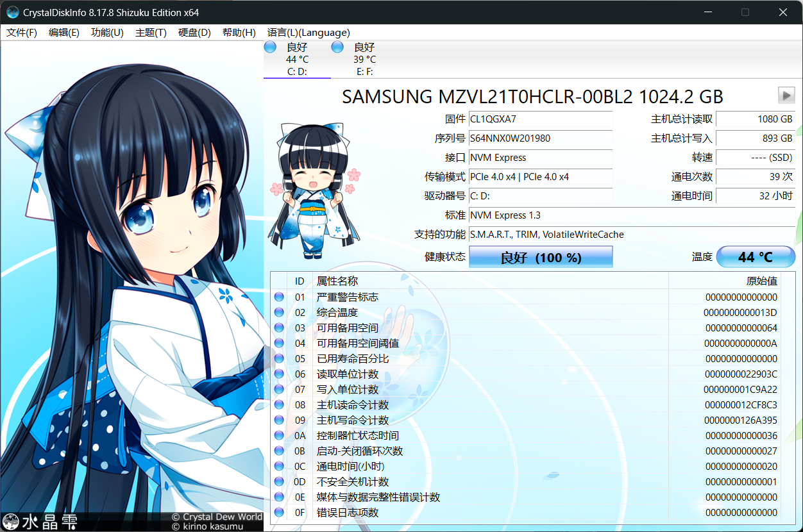Image resolution: width=803 pixels, height=532 pixels.
Task: Click the attribute name 不安全关机计数
Action: (353, 481)
